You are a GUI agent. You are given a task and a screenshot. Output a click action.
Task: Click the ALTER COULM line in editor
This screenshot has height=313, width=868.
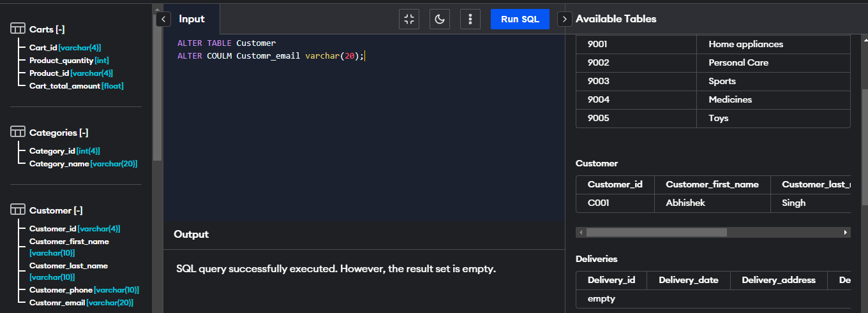[x=271, y=56]
